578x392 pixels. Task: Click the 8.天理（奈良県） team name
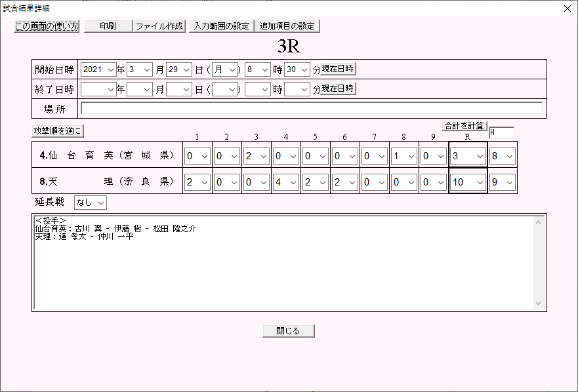coord(107,182)
